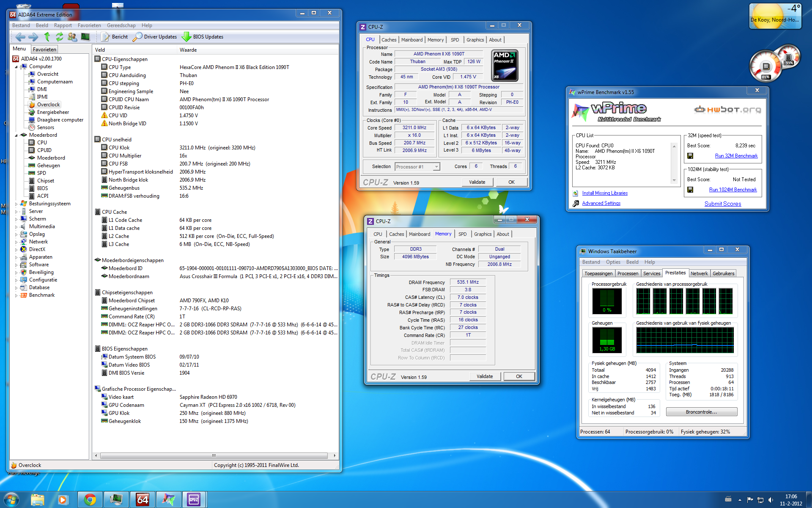
Task: Open Processen tab in Taakbeheer
Action: (628, 273)
